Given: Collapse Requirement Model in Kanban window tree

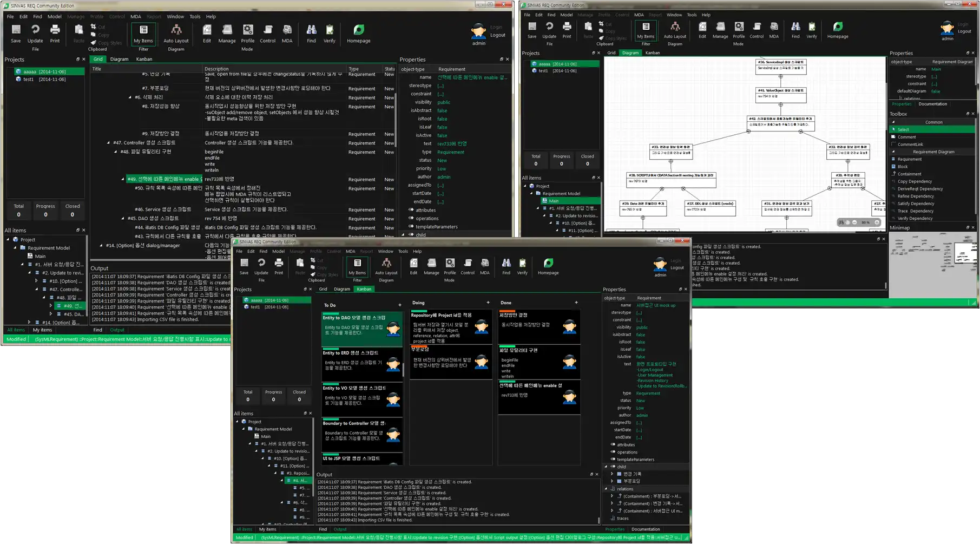Looking at the screenshot, I should 244,429.
